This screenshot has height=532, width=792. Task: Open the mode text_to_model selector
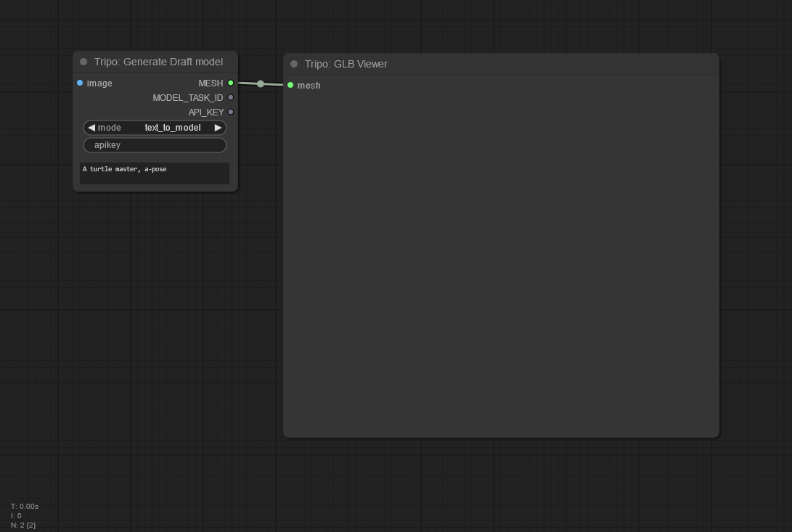pos(155,128)
